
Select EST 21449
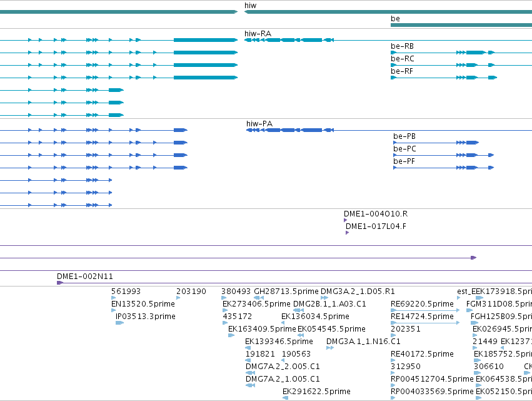tap(485, 342)
